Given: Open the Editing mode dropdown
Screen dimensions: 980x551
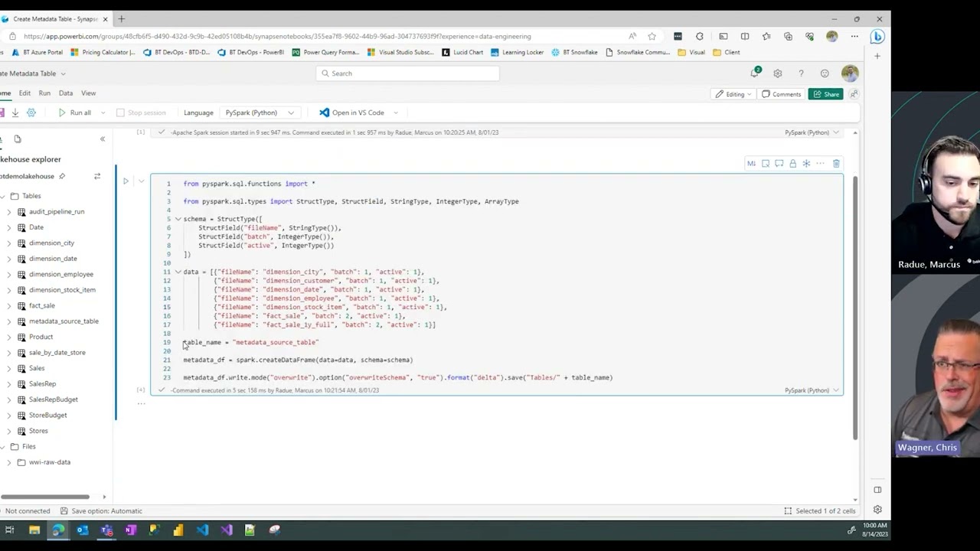Looking at the screenshot, I should [x=733, y=94].
